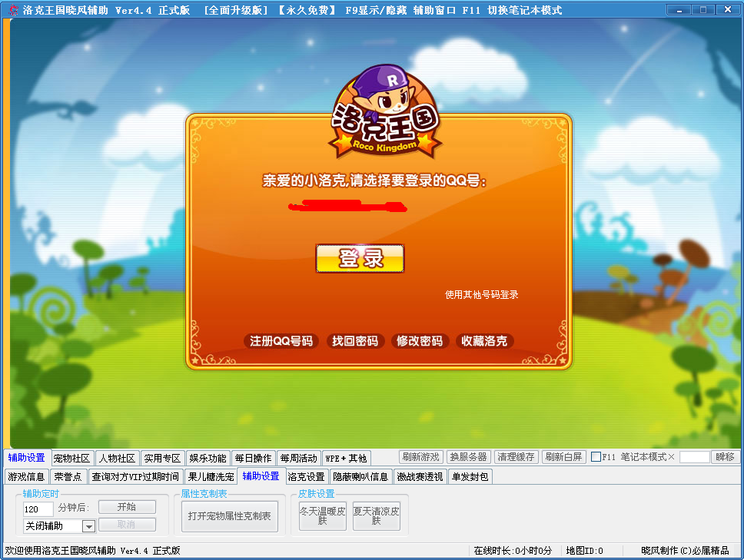
Task: Open the 宠物社区 tab
Action: pos(71,458)
